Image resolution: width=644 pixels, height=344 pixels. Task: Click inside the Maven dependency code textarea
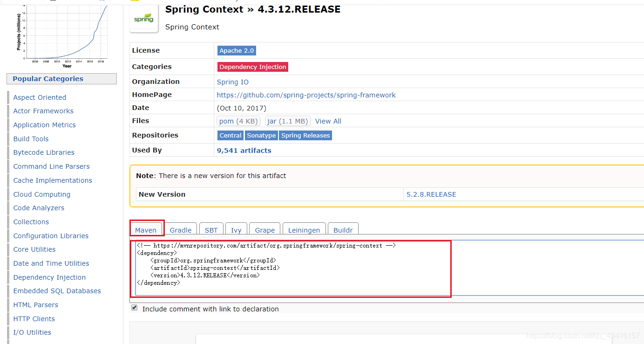389,268
